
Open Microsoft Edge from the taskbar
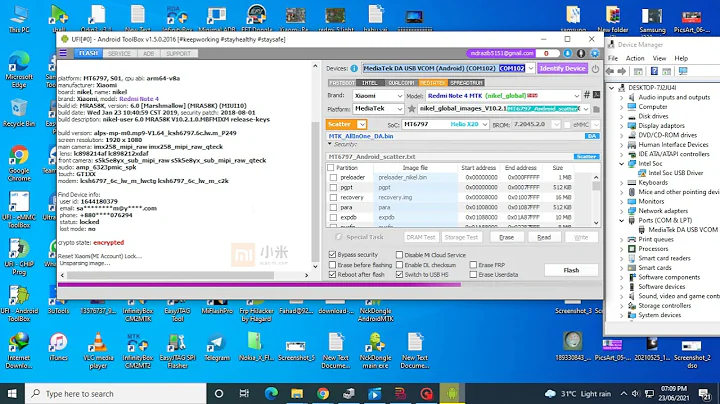tap(271, 393)
